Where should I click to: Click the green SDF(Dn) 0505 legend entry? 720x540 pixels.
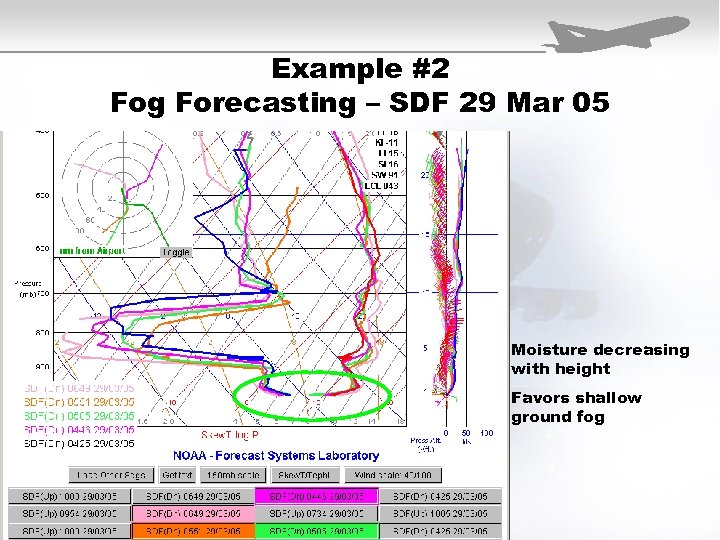[79, 416]
